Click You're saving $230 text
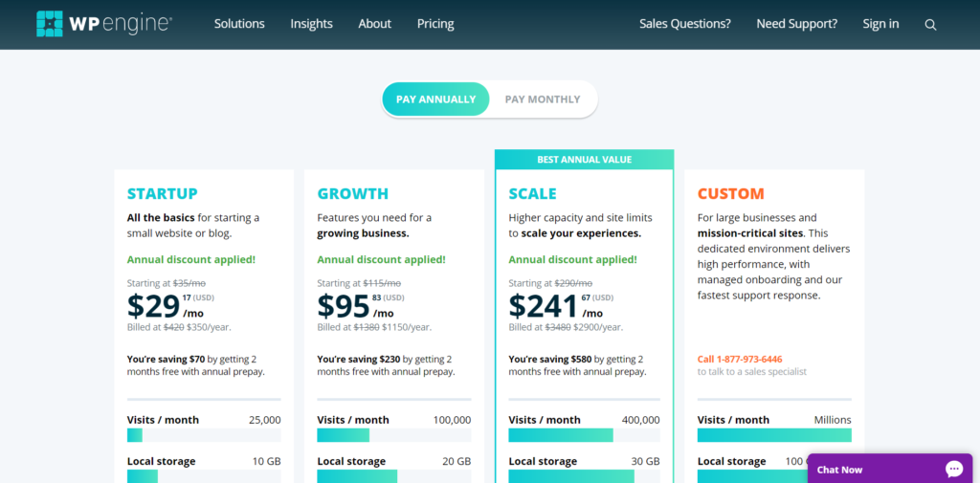The width and height of the screenshot is (980, 483). [359, 360]
